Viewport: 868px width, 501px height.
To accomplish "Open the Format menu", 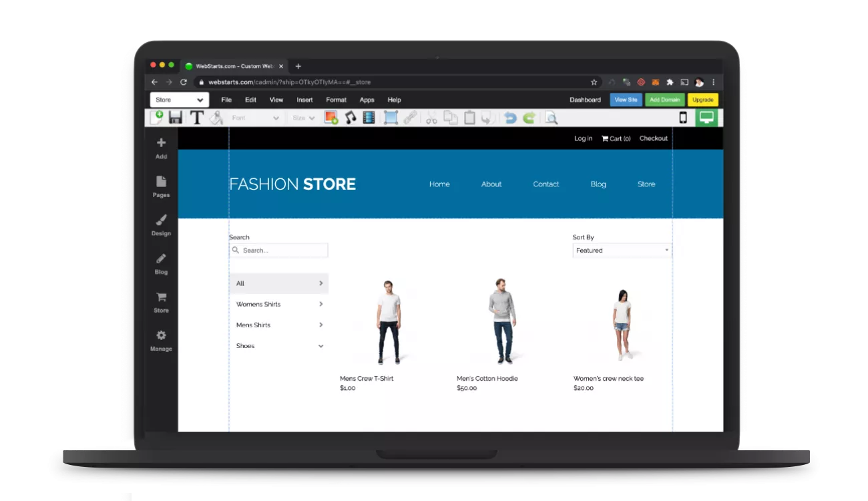I will click(x=336, y=100).
